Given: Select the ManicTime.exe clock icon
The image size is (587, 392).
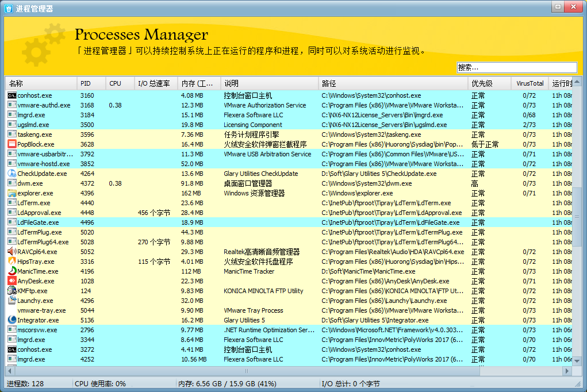Looking at the screenshot, I should coord(12,271).
